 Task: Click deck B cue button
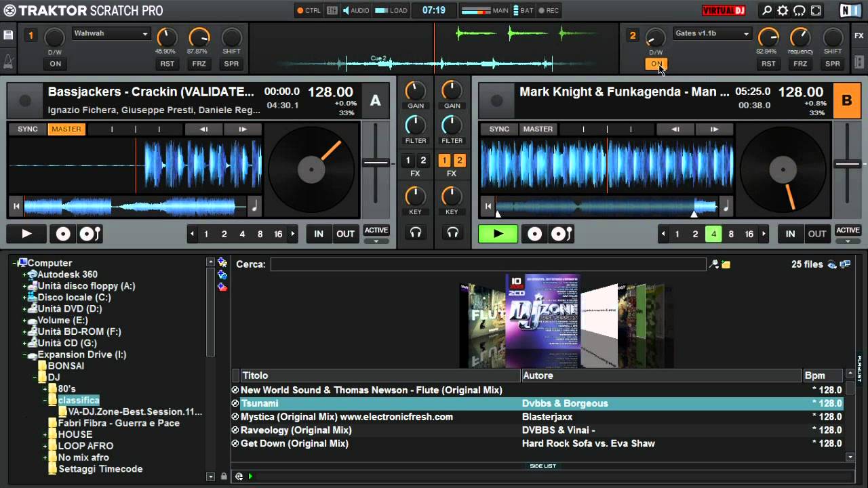(535, 234)
